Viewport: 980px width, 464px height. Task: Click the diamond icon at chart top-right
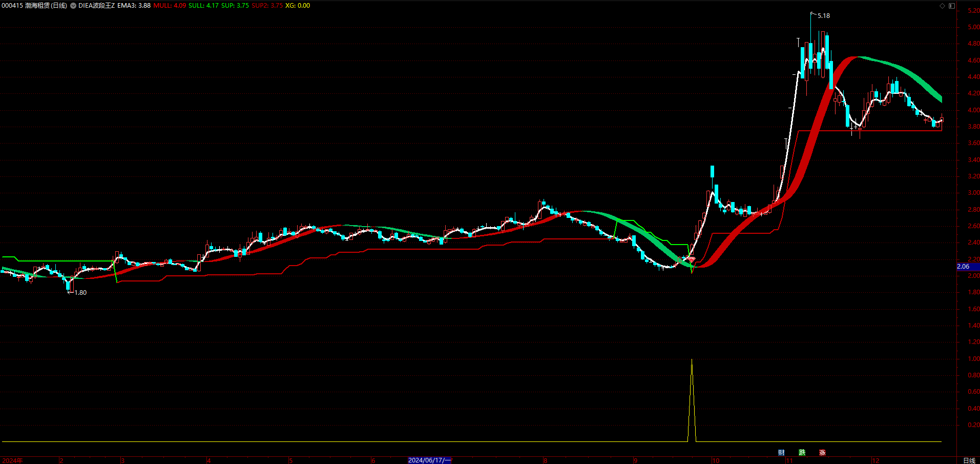942,6
